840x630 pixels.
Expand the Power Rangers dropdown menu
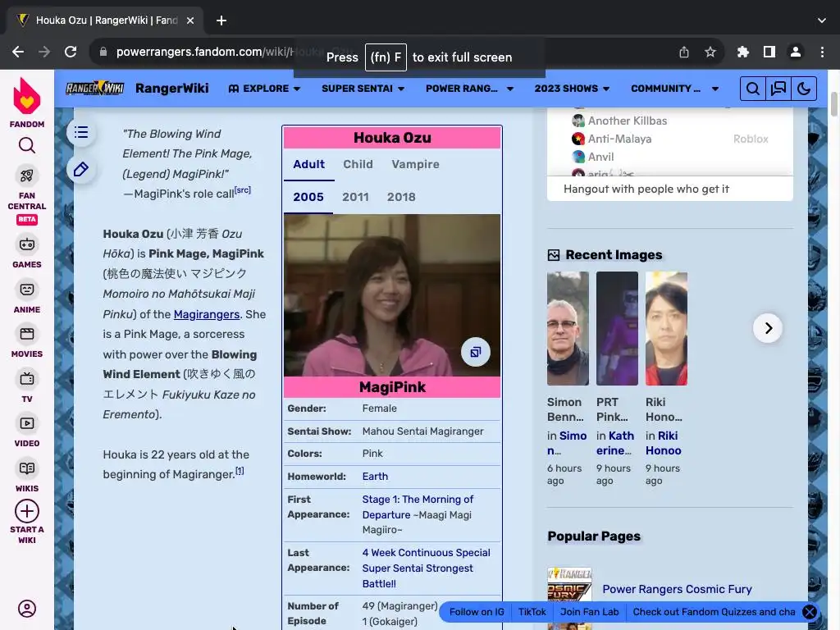[x=469, y=89]
